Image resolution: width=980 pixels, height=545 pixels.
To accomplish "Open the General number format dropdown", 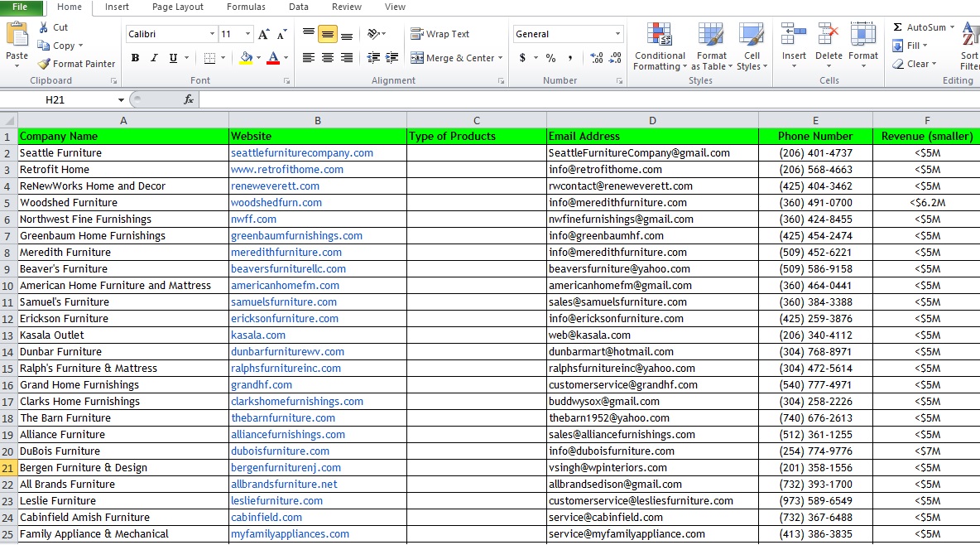I will click(617, 34).
